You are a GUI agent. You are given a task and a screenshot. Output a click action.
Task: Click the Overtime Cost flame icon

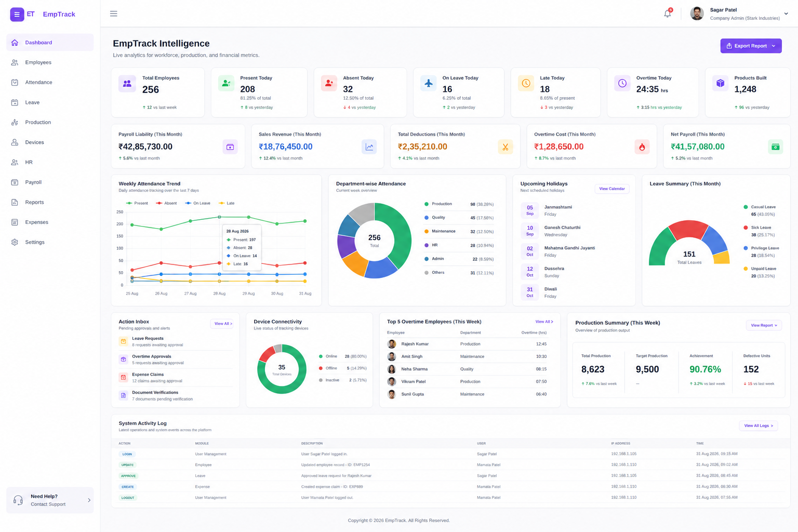click(642, 147)
